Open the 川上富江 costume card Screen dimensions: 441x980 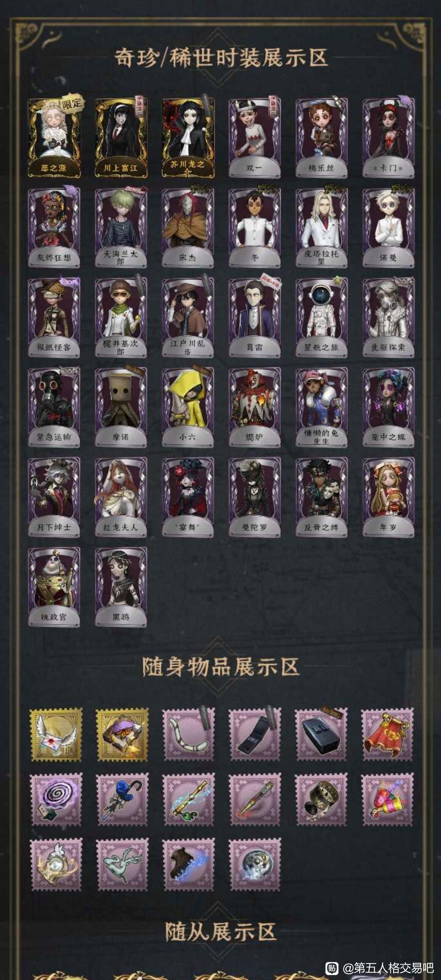[x=121, y=138]
